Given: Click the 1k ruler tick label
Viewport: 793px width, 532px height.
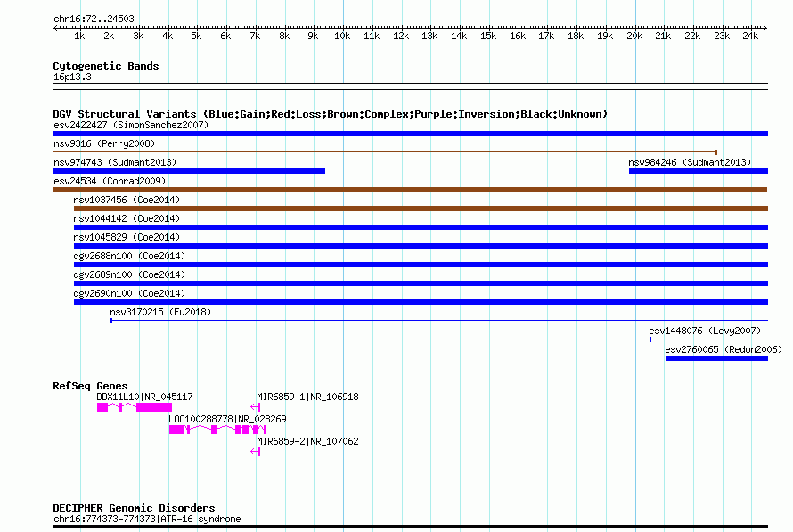Looking at the screenshot, I should point(79,37).
